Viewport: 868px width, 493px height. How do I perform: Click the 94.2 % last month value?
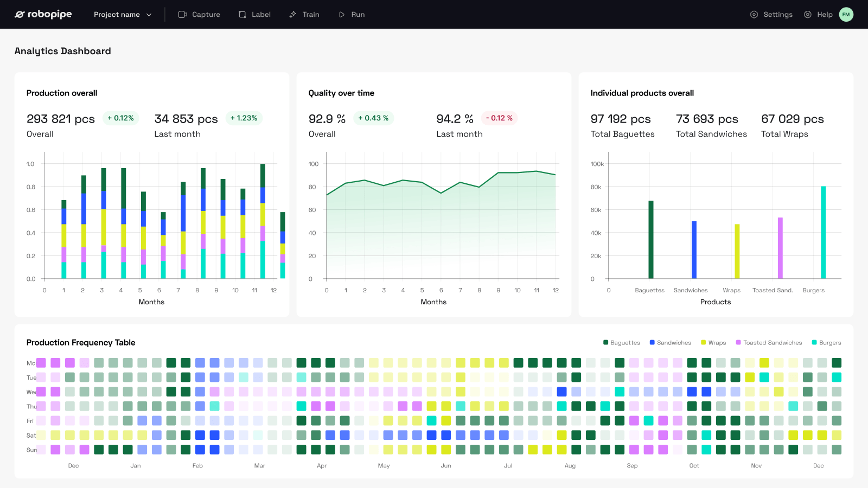(x=455, y=119)
